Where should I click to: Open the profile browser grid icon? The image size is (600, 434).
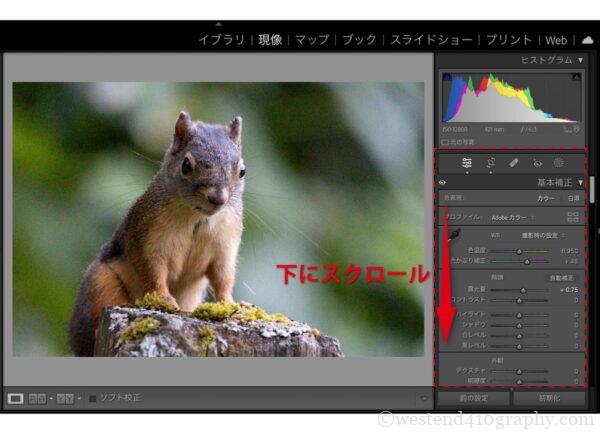tap(573, 216)
